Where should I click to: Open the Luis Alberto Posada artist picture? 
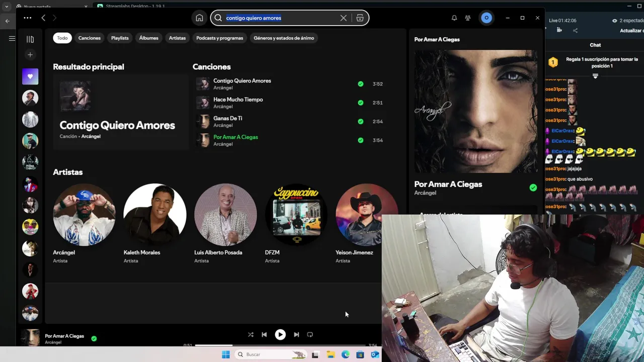225,215
